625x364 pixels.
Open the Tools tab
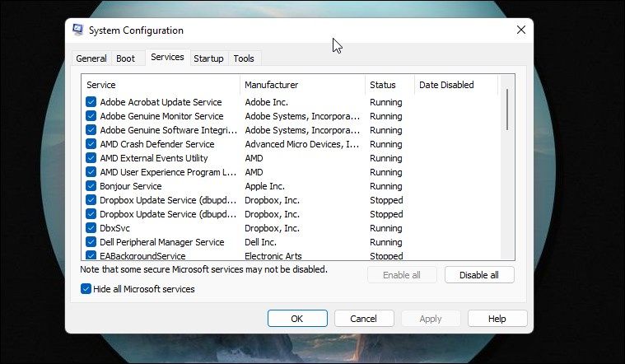click(244, 58)
